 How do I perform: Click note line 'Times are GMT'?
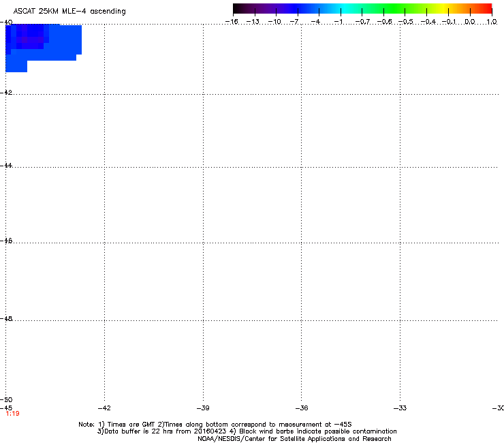click(215, 425)
